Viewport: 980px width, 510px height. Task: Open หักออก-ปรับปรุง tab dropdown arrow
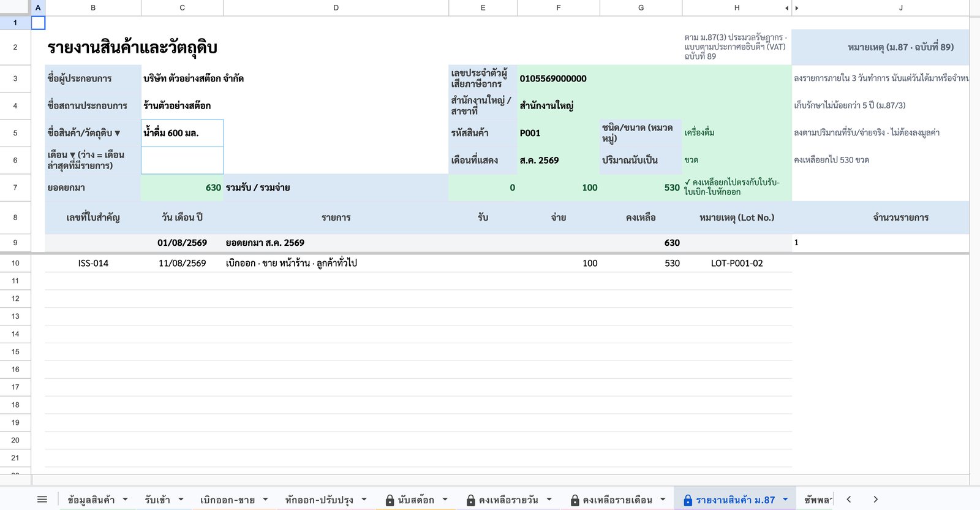click(x=364, y=500)
